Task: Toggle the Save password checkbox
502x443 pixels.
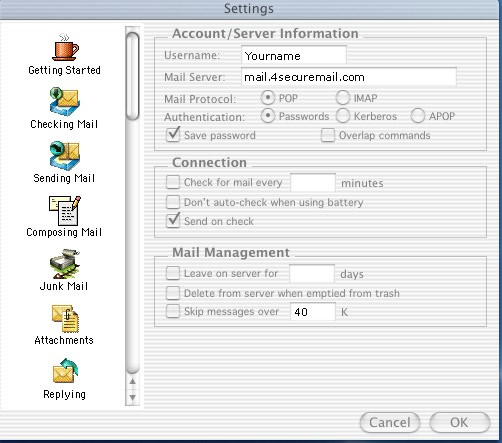Action: point(173,135)
